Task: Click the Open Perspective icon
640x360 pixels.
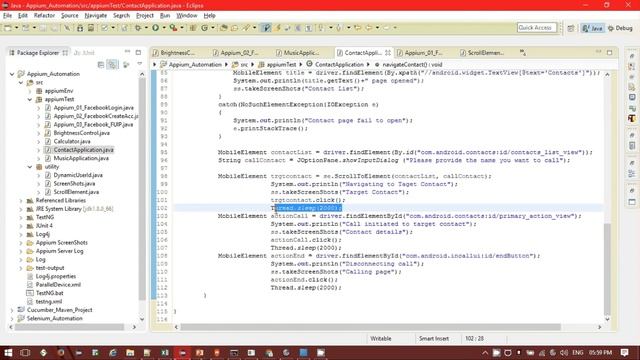Action: pos(571,28)
